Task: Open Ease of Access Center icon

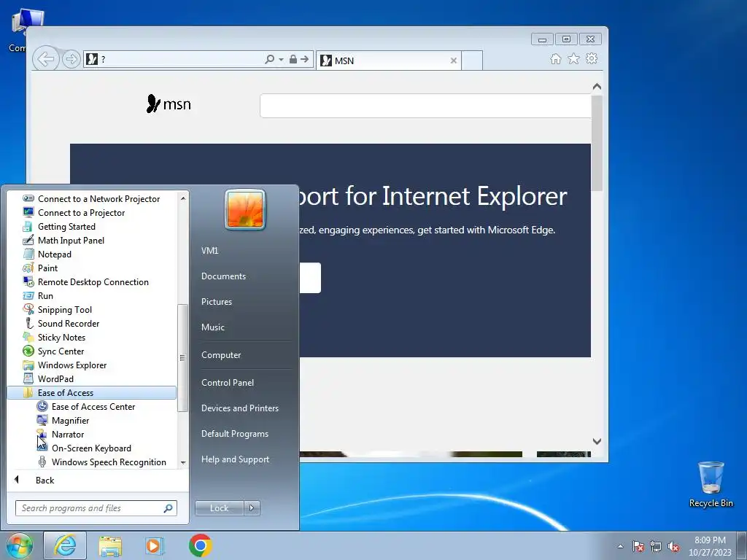Action: click(x=42, y=406)
